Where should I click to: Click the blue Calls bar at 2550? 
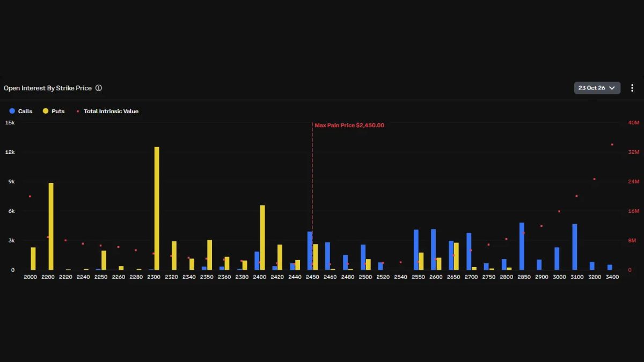tap(416, 250)
